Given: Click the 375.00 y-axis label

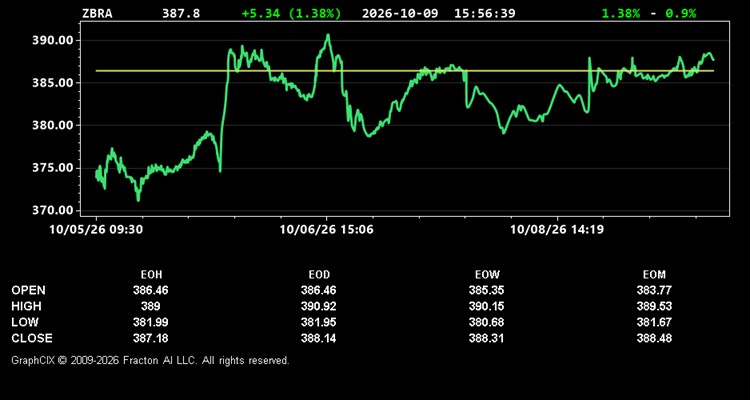Looking at the screenshot, I should point(52,168).
